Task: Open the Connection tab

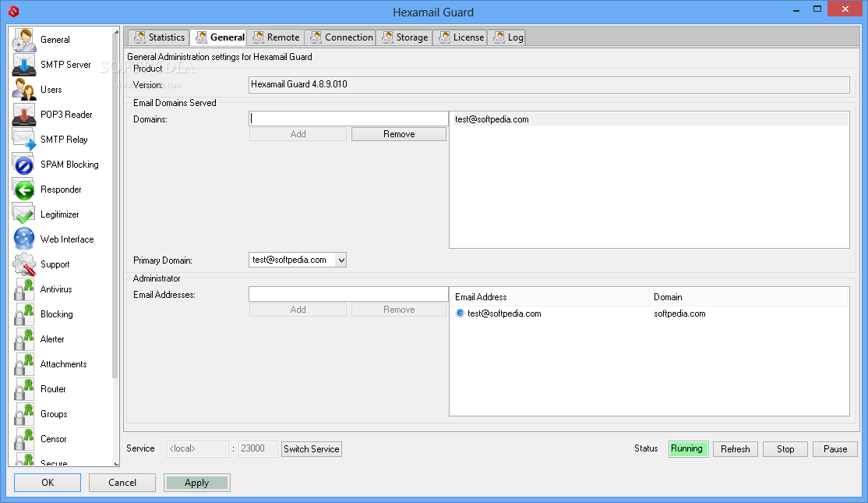Action: click(341, 37)
